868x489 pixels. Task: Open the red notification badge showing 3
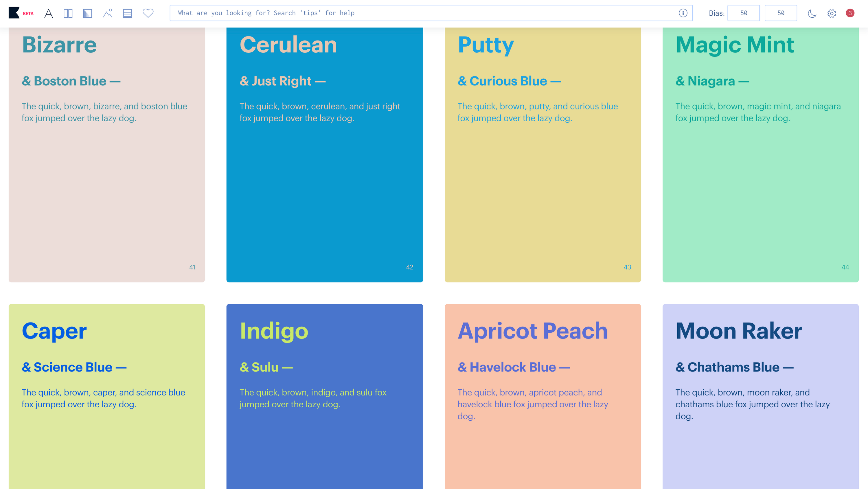tap(850, 13)
